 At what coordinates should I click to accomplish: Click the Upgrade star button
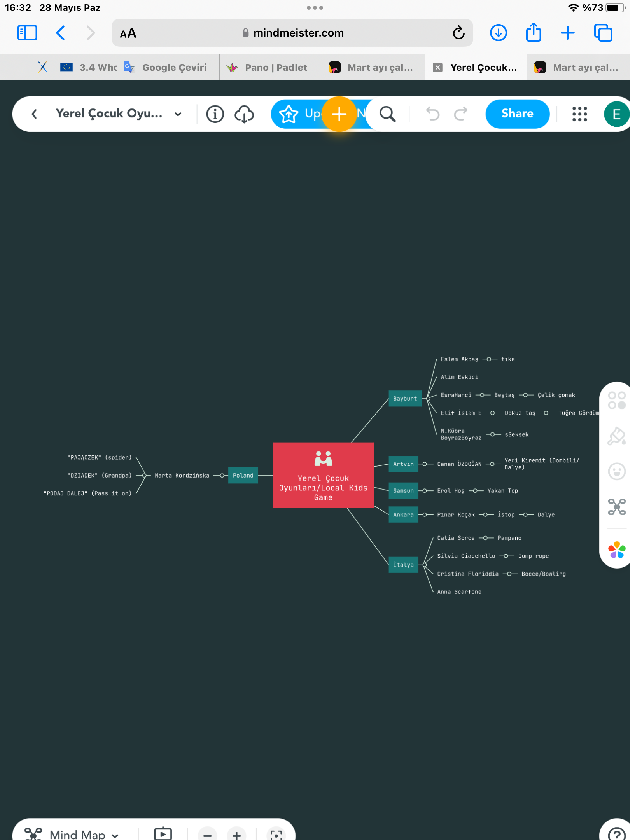point(289,114)
